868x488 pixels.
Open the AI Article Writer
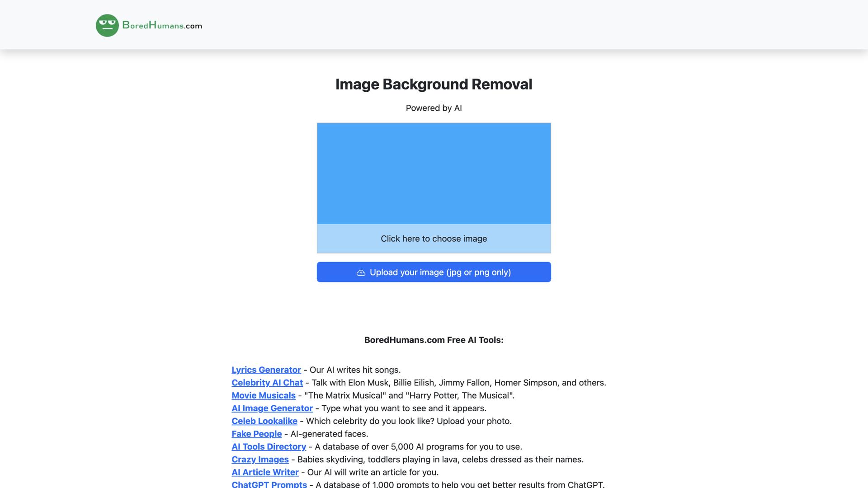coord(264,472)
